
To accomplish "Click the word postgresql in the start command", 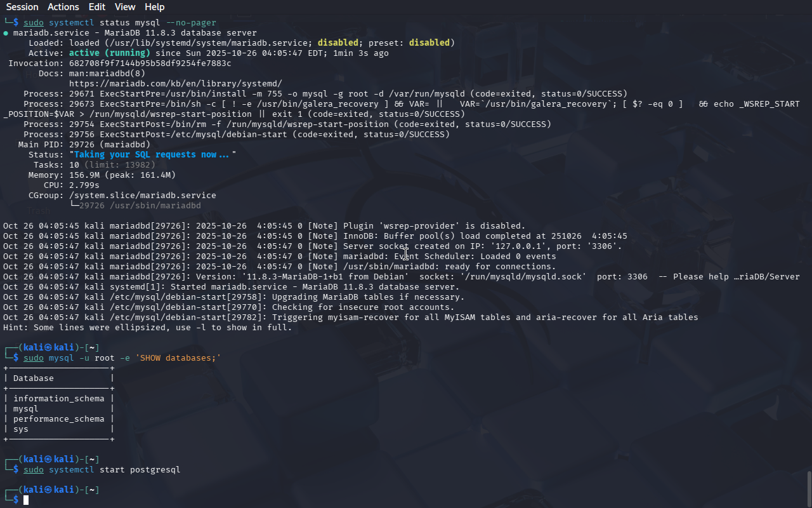I will 155,470.
